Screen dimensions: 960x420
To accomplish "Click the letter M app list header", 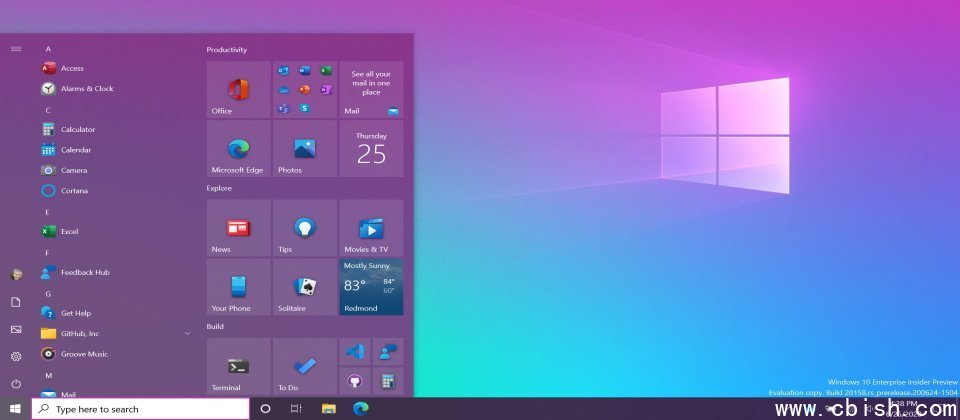I will 48,375.
